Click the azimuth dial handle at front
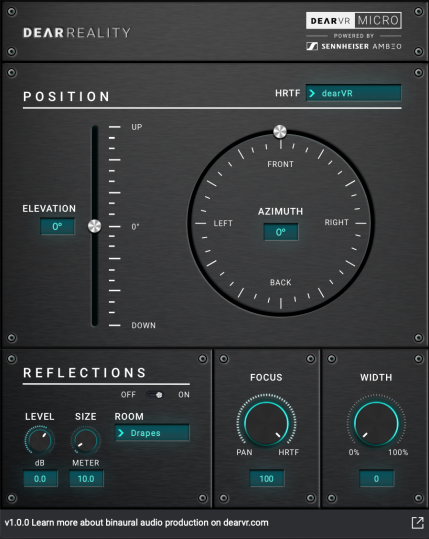429x539 pixels. pos(280,131)
